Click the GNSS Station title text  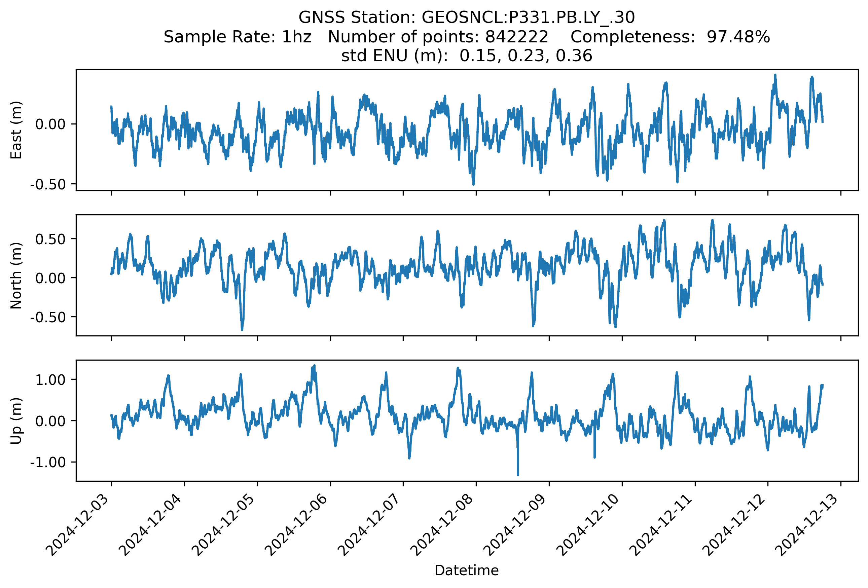click(x=467, y=17)
